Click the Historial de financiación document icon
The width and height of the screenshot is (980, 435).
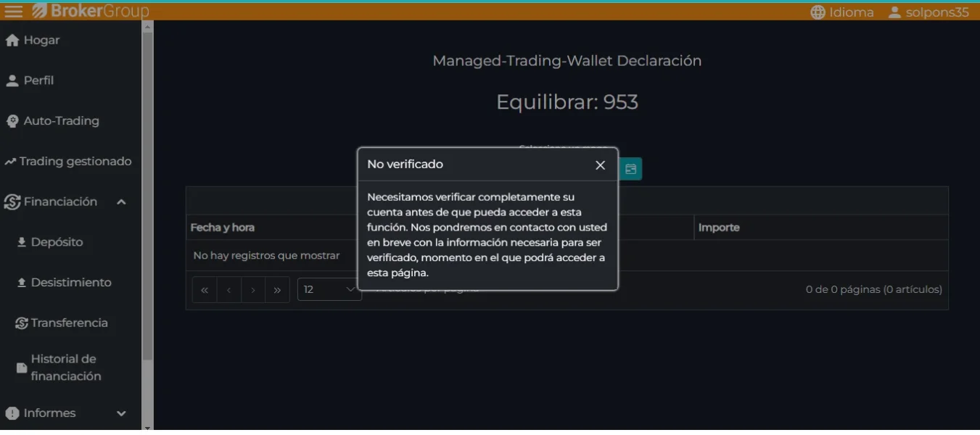pyautogui.click(x=22, y=368)
